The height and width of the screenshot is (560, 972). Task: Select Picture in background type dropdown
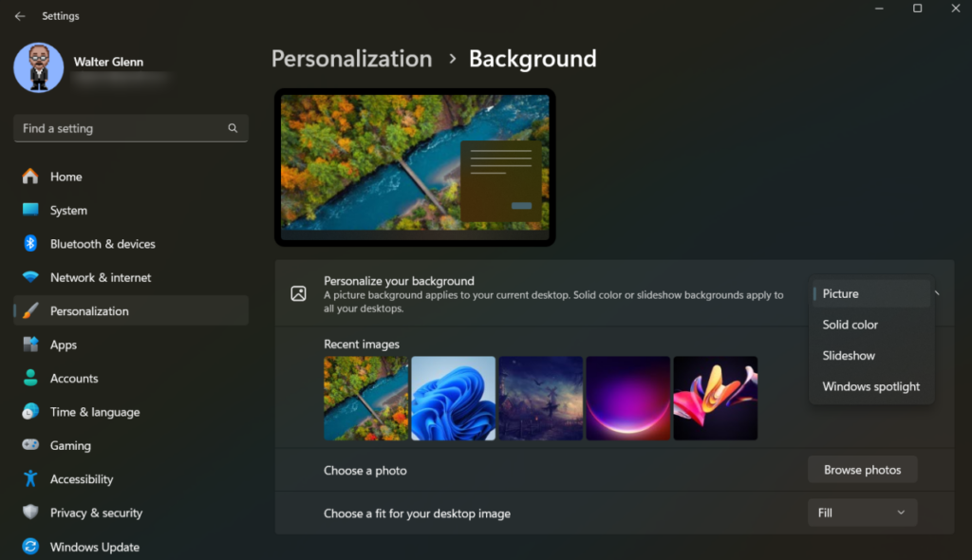(871, 293)
